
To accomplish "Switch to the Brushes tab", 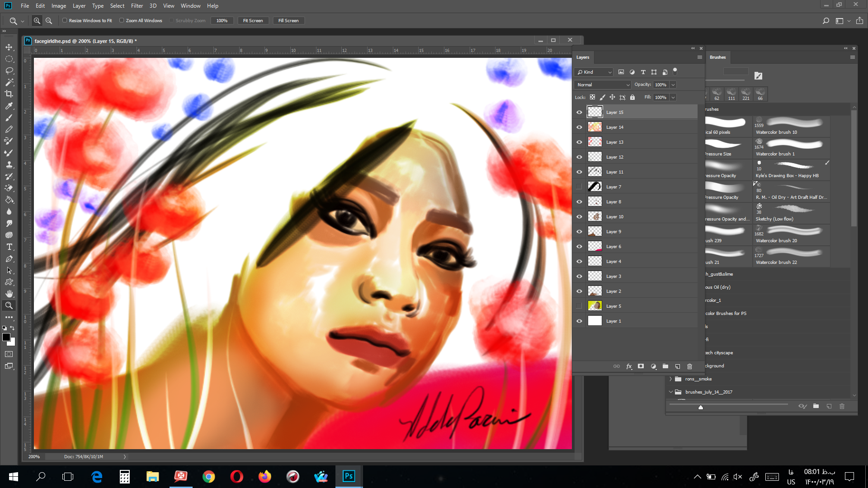I will click(717, 57).
